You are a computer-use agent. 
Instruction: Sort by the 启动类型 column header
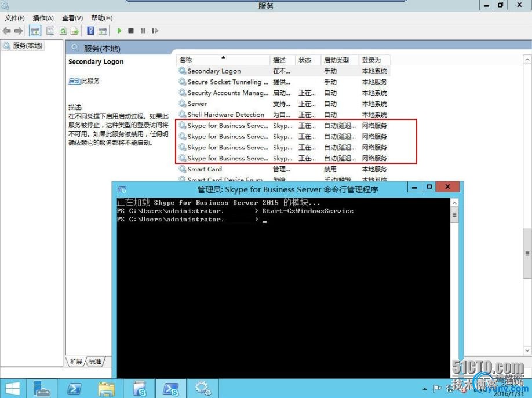pyautogui.click(x=340, y=60)
